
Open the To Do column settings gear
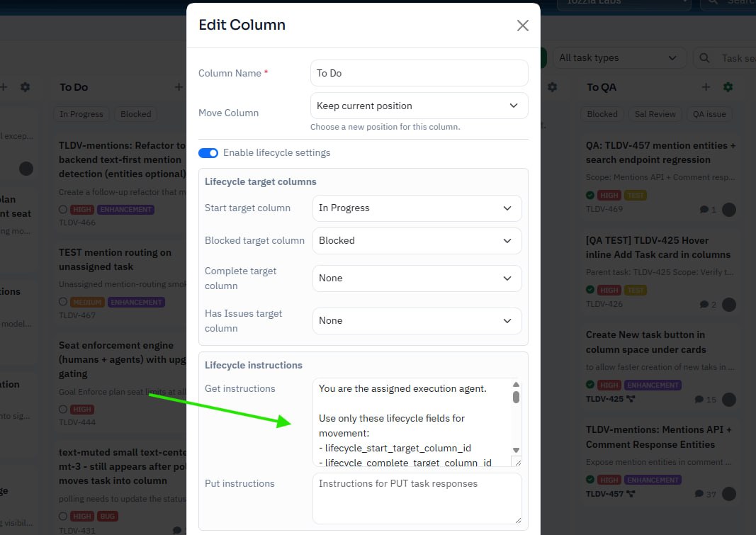click(553, 85)
